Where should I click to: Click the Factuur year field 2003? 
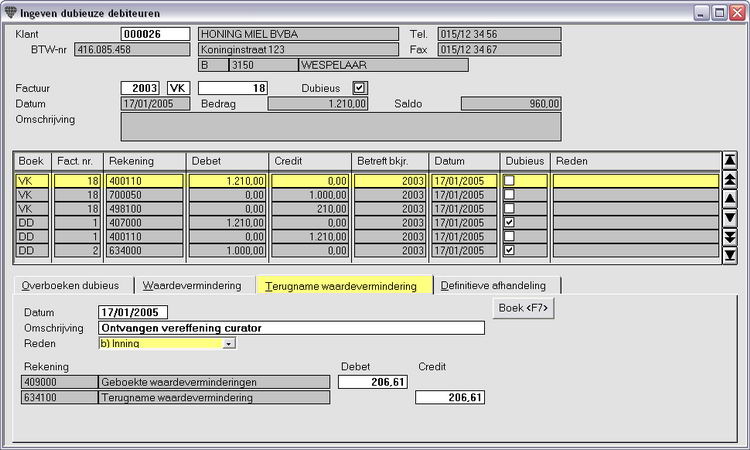tap(140, 88)
